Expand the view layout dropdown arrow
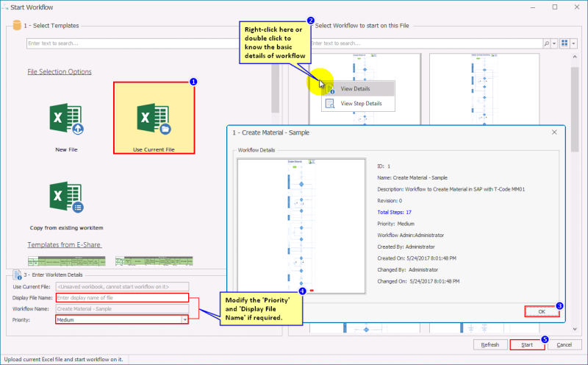The image size is (588, 365). (x=573, y=43)
